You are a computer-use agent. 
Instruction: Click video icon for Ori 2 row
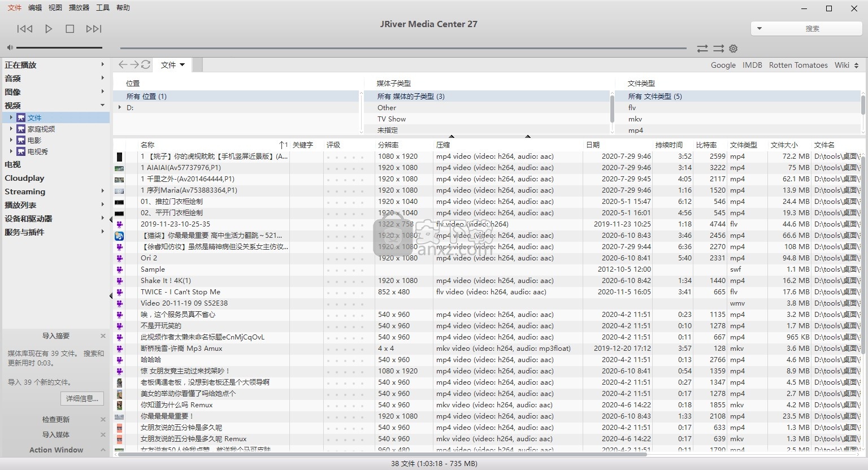(x=119, y=258)
